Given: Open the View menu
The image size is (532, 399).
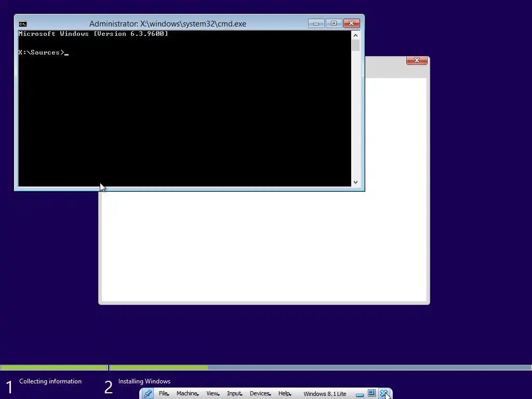Looking at the screenshot, I should (212, 394).
